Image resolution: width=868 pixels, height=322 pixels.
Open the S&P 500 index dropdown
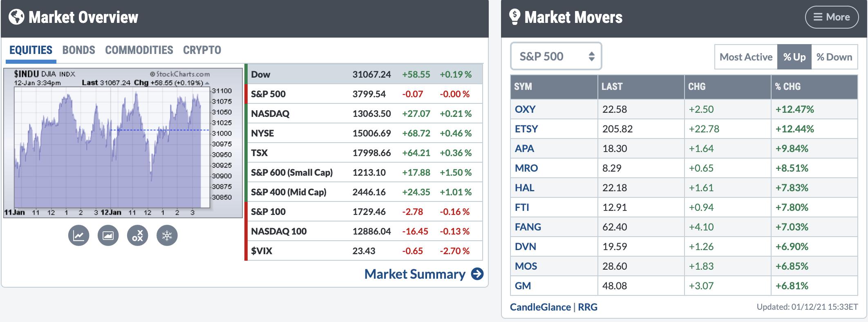click(x=556, y=56)
